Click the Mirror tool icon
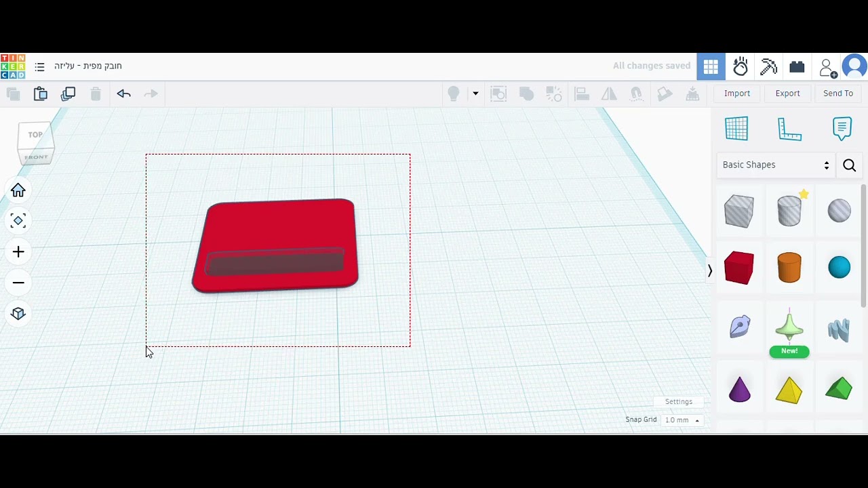868x488 pixels. [609, 94]
